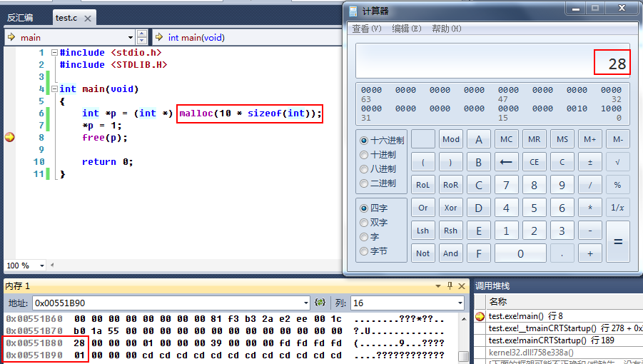Click the And button
The image size is (643, 364).
coord(451,253)
